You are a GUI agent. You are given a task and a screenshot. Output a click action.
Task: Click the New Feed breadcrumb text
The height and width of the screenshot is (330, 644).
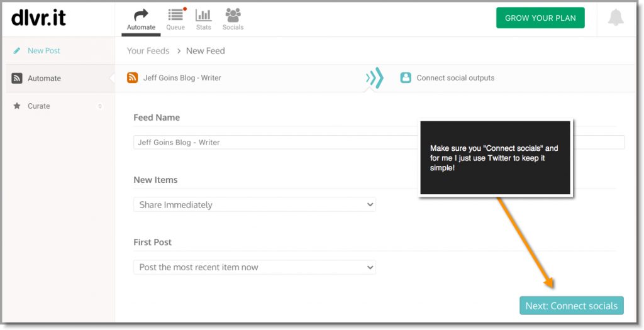206,51
